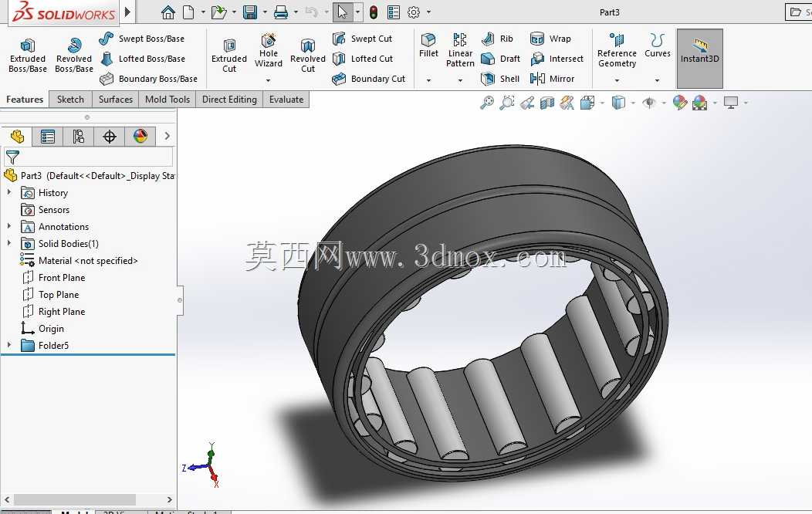
Task: Click the Linear Pattern tool
Action: click(460, 50)
